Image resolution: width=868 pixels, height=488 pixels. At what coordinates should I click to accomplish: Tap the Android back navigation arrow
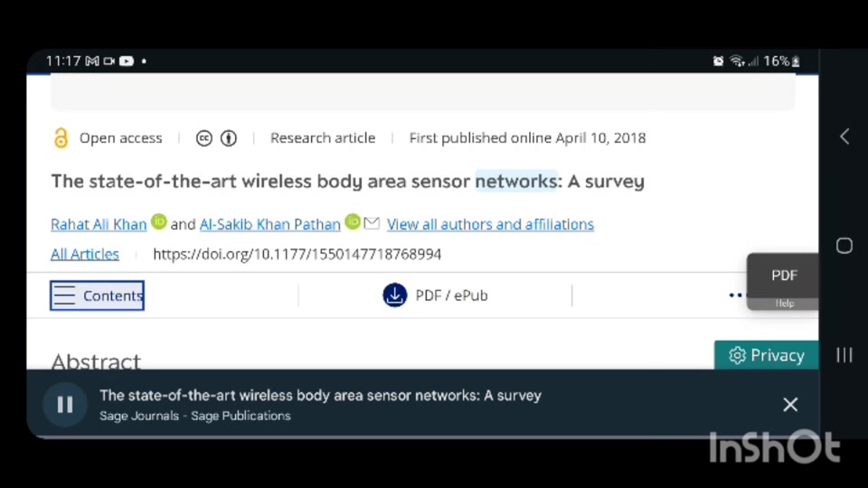click(x=844, y=136)
